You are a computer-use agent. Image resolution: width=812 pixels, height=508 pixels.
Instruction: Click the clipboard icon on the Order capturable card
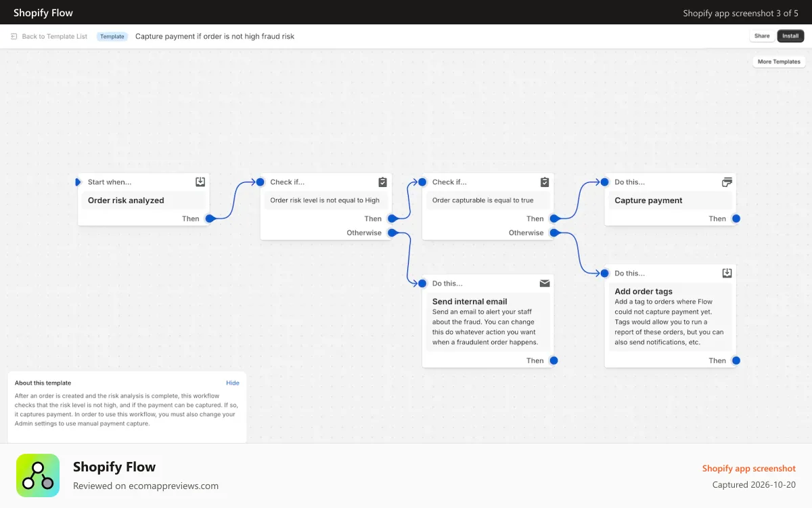pos(545,182)
